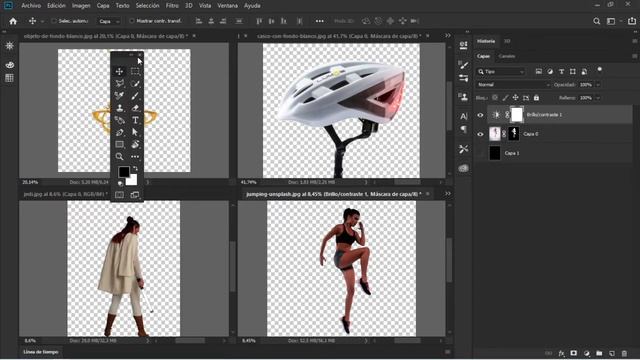Filter layers by smart object icon

click(584, 71)
